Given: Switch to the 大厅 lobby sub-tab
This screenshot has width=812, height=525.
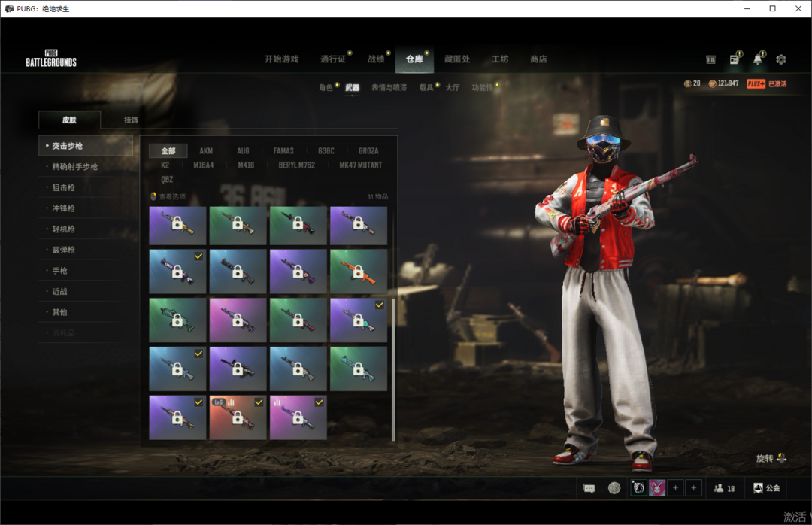Looking at the screenshot, I should click(x=453, y=87).
